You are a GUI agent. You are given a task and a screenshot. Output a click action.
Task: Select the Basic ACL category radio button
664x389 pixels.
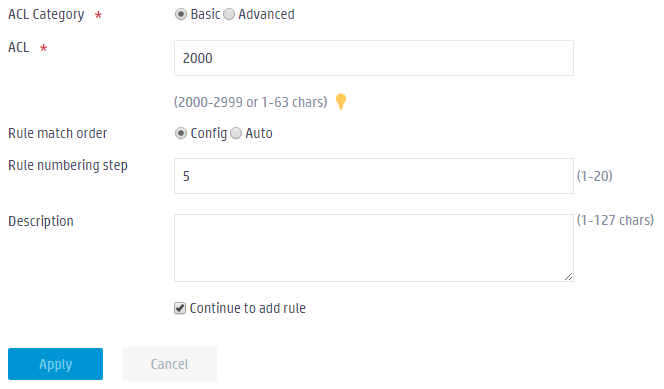point(181,14)
